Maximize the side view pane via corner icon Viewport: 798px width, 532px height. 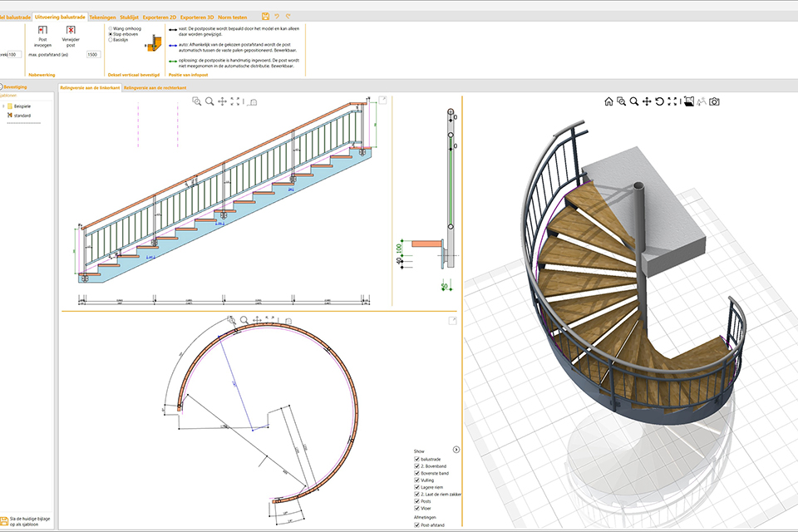coord(382,101)
